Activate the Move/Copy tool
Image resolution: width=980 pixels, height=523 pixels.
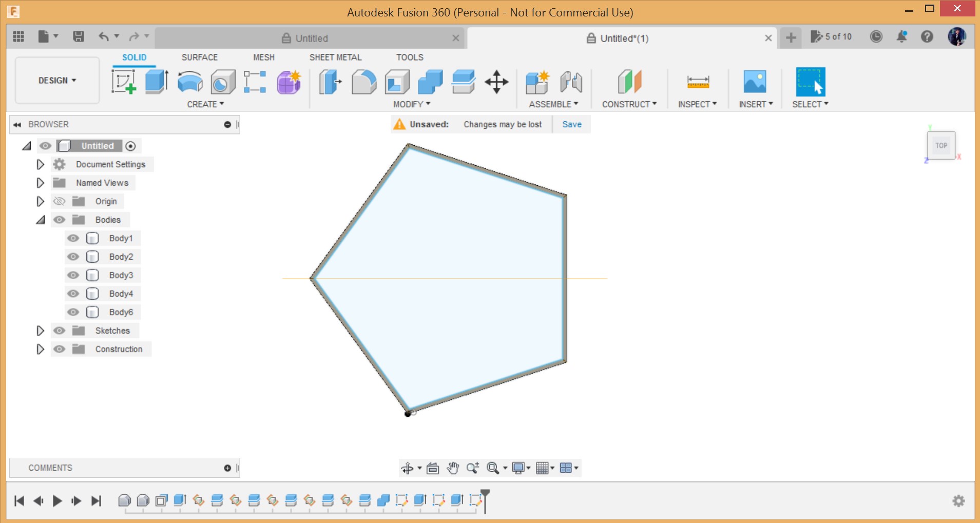point(496,82)
